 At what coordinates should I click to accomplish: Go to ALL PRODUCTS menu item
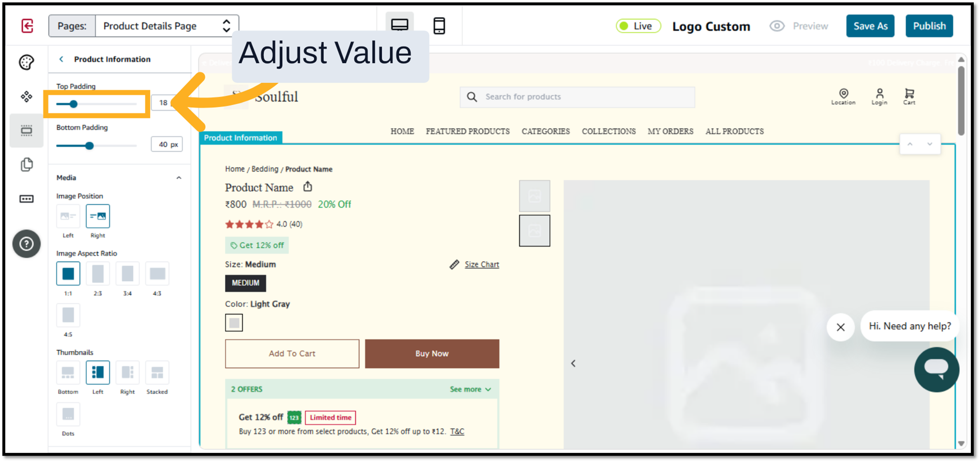734,131
